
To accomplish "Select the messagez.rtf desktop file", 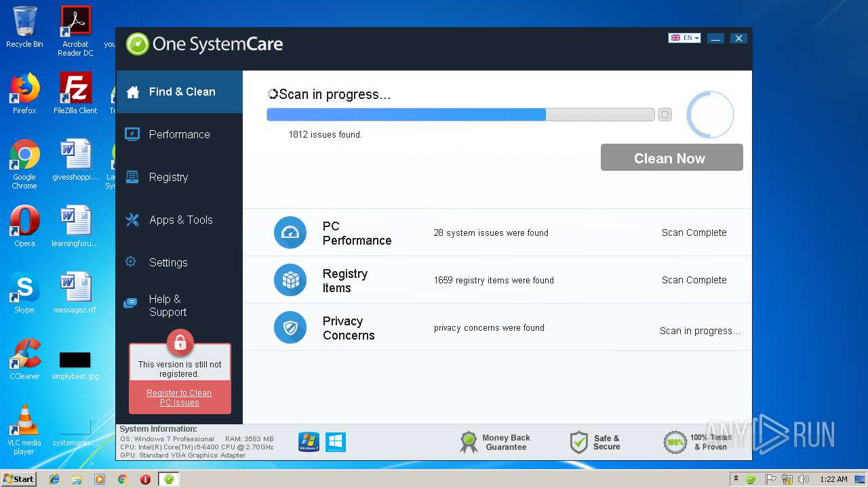I will [x=75, y=293].
